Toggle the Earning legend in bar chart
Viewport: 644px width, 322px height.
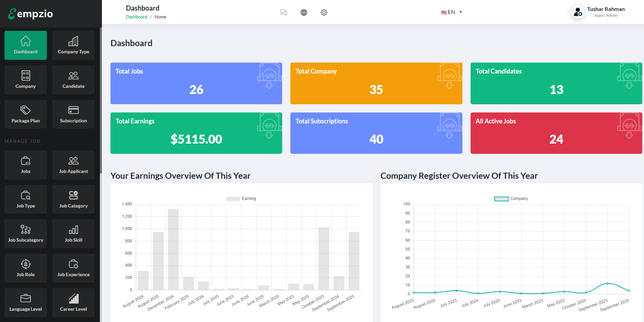[x=241, y=199]
